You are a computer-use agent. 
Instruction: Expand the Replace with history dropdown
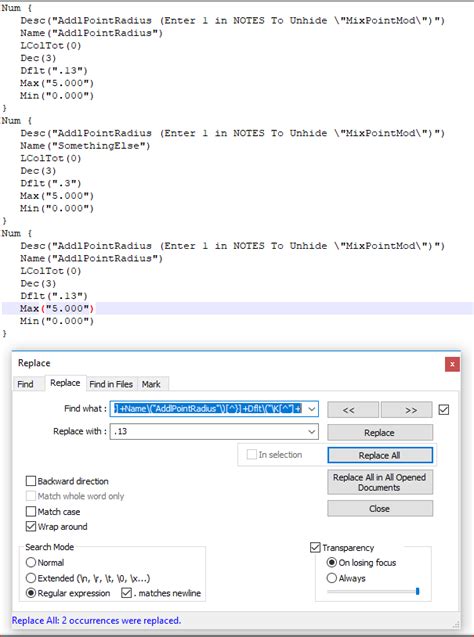tap(312, 431)
